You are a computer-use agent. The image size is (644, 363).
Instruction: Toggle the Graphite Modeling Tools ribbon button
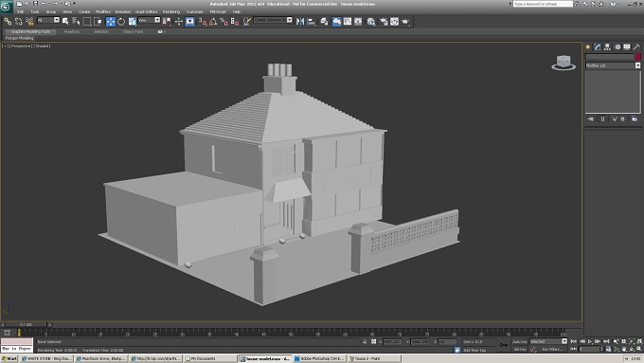tap(336, 22)
